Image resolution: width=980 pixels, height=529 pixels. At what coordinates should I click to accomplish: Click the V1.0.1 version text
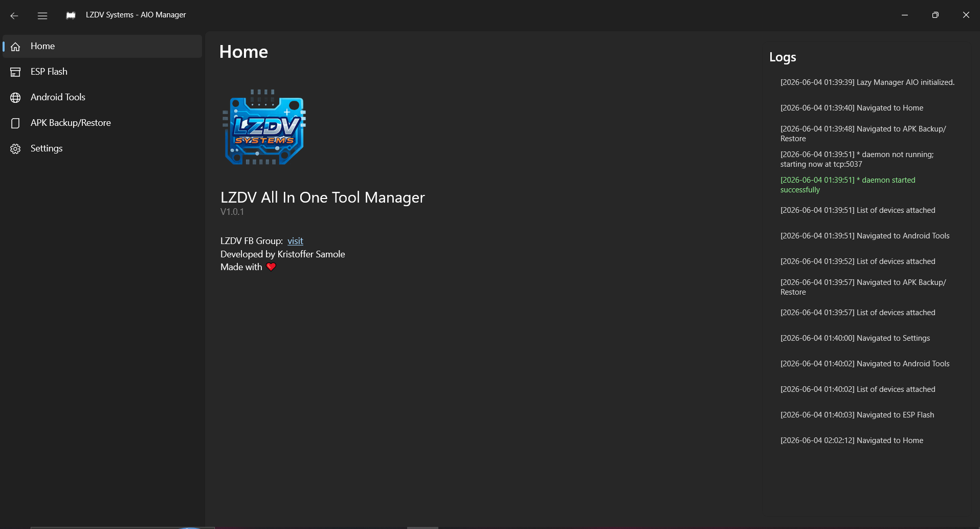click(x=232, y=212)
